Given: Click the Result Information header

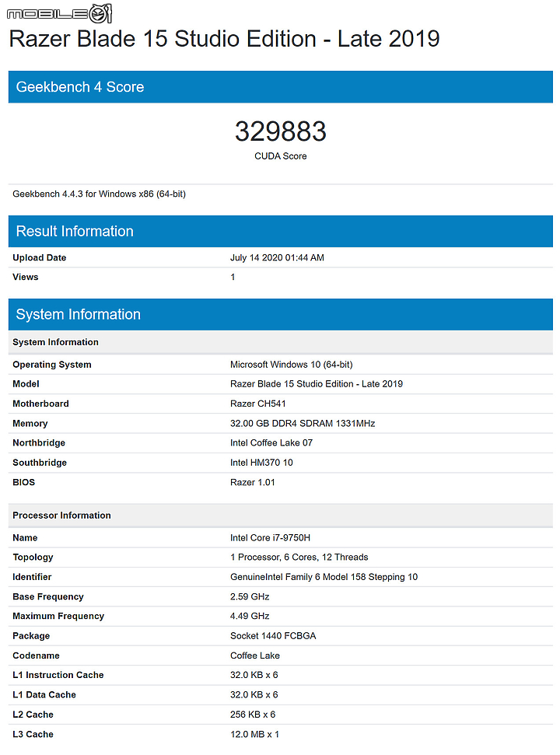Looking at the screenshot, I should 280,231.
